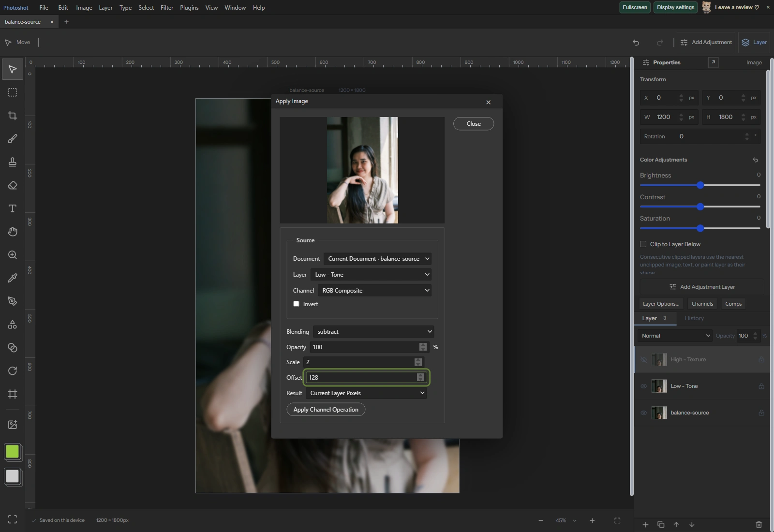
Task: Open the Filter menu
Action: click(x=167, y=8)
